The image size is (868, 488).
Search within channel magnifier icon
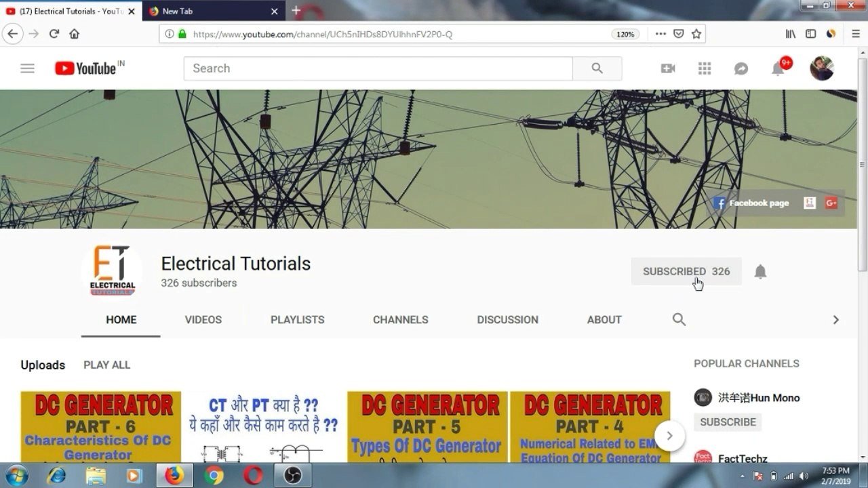pyautogui.click(x=679, y=319)
